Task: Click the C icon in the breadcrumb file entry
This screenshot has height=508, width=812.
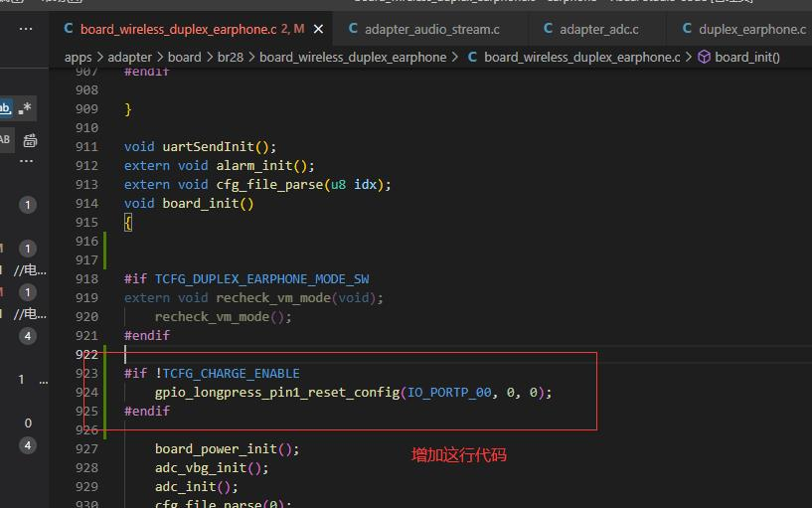Action: coord(472,57)
